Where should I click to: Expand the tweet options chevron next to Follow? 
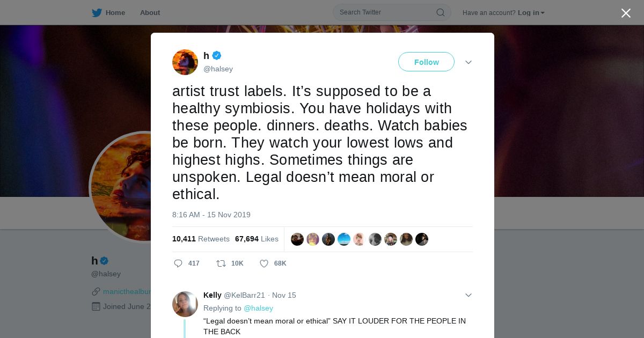tap(469, 62)
